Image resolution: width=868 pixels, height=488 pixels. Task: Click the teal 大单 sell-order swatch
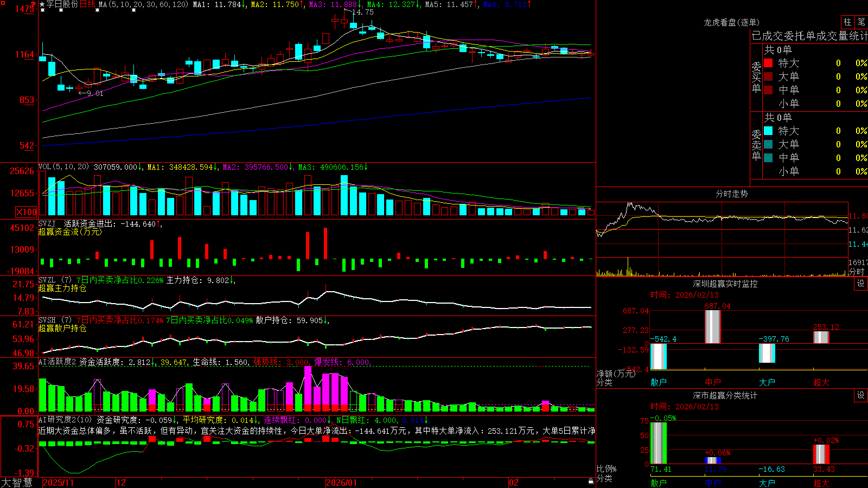[768, 144]
